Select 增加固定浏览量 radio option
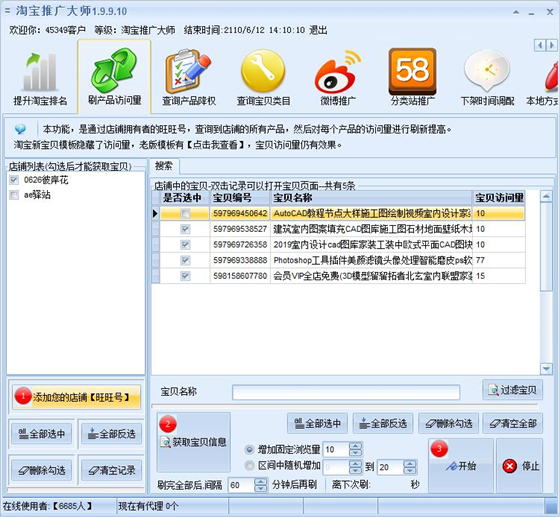560x517 pixels. coord(249,450)
